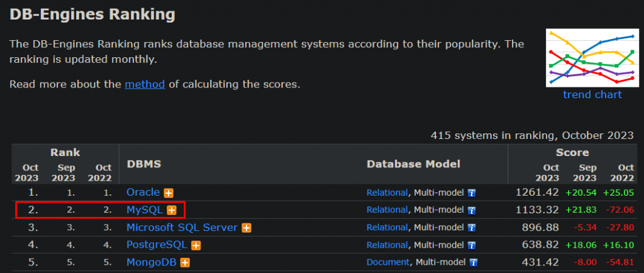
Task: Open the trend chart thumbnail image
Action: click(x=591, y=57)
